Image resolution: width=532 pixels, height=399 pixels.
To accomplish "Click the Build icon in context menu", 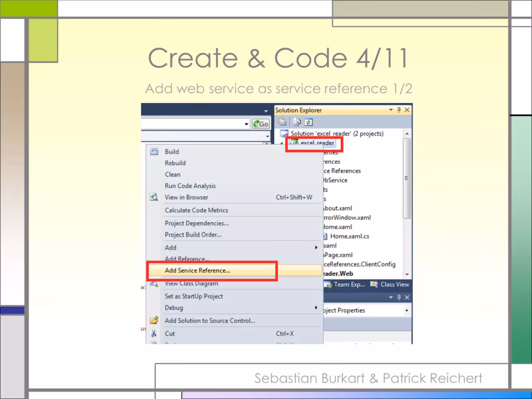I will click(x=154, y=152).
